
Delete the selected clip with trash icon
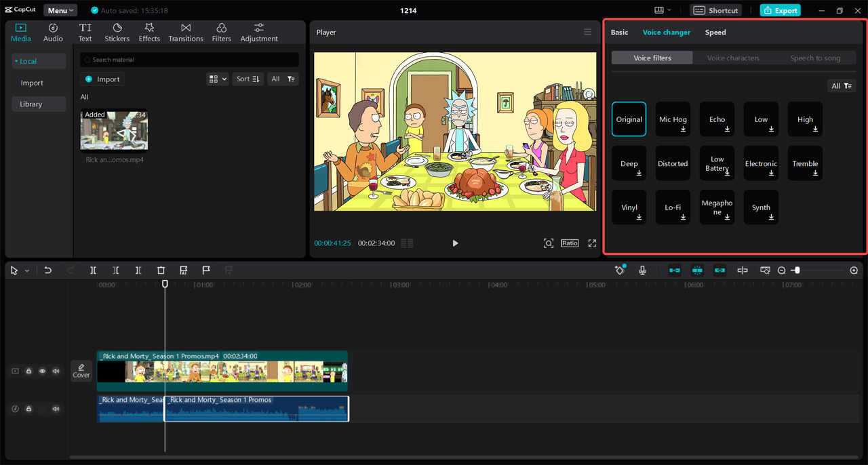click(161, 270)
